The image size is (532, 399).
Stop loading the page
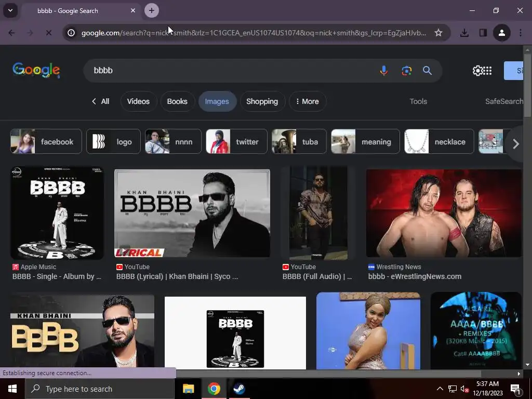48,33
